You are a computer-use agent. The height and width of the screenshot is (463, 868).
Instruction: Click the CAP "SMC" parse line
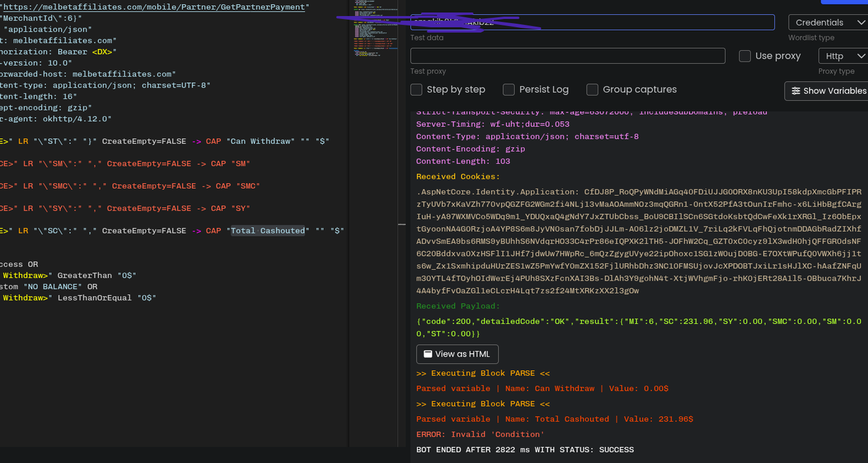(x=130, y=186)
